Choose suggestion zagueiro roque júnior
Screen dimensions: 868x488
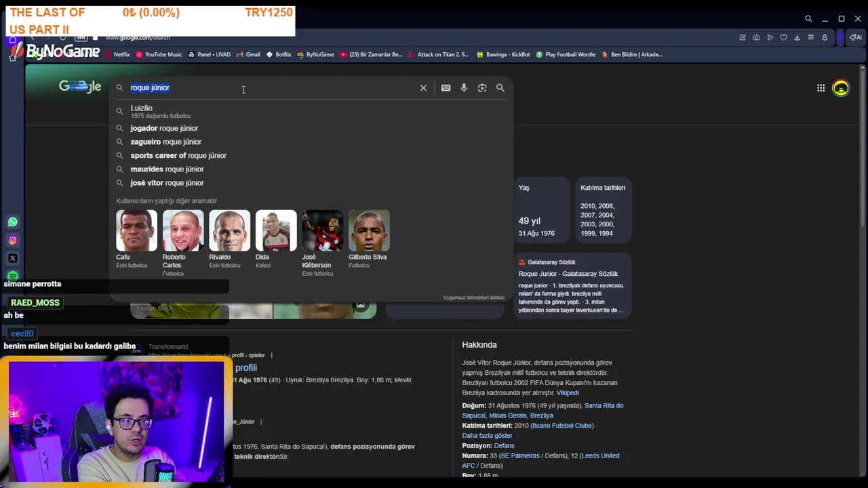312,142
